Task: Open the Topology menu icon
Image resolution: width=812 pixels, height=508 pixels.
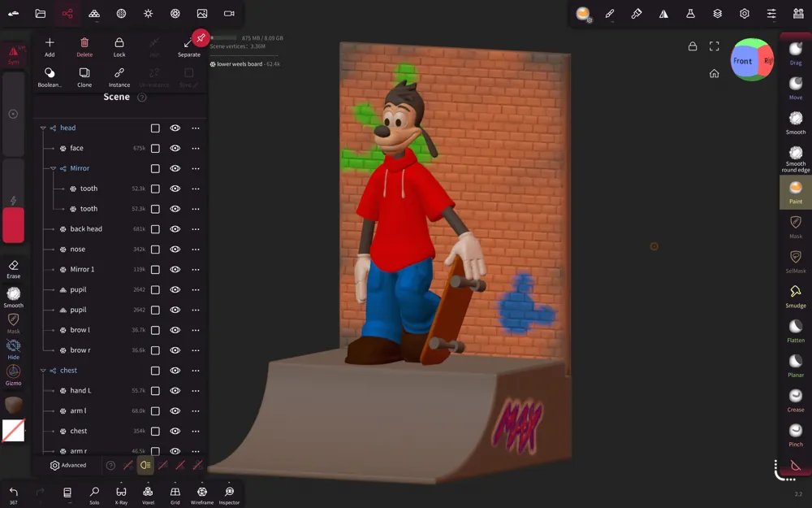Action: point(94,14)
